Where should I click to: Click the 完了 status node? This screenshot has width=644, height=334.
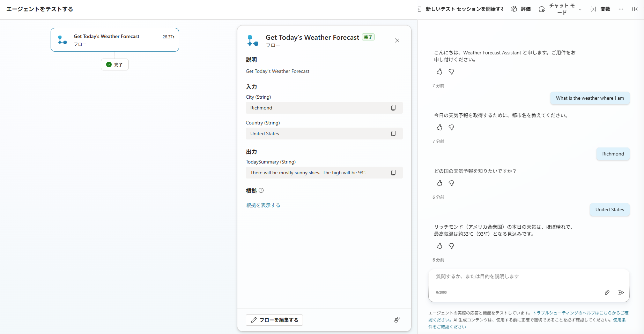click(115, 64)
